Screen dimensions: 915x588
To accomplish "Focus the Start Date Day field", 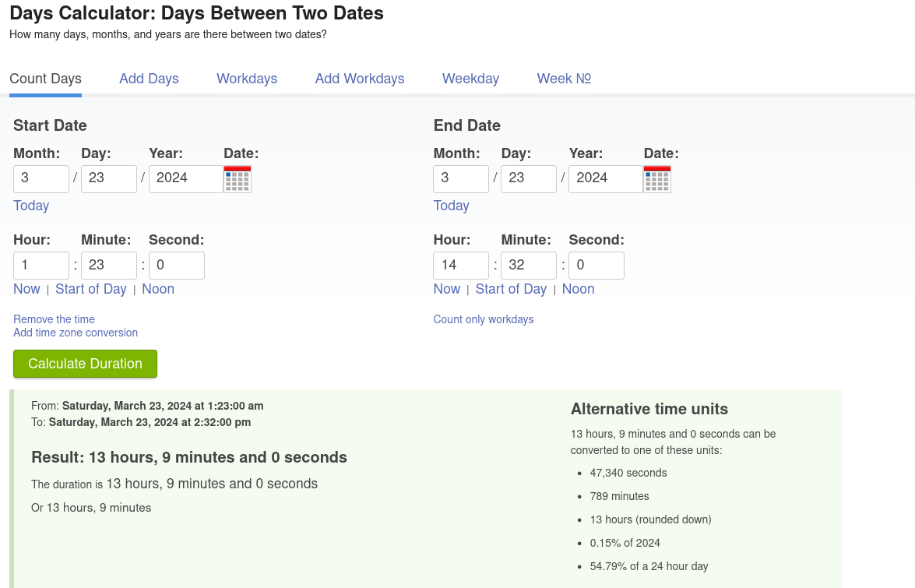I will (109, 179).
